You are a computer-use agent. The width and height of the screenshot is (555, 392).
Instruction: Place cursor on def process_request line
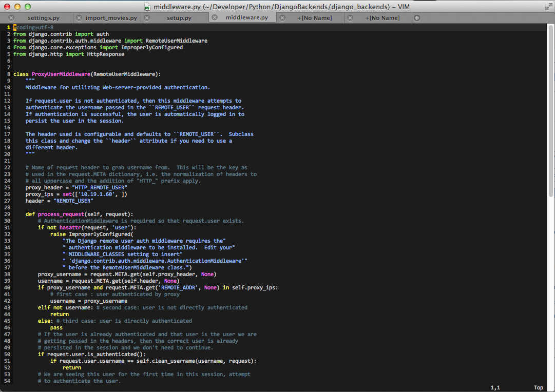(x=79, y=214)
